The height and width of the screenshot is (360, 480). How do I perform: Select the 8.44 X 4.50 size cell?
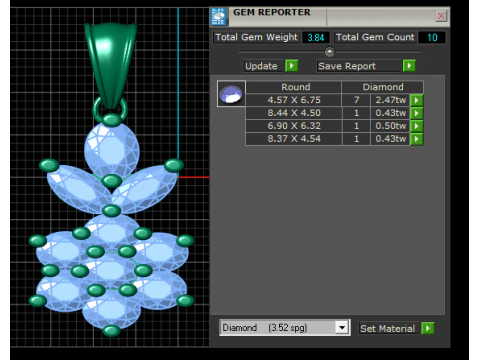pyautogui.click(x=294, y=113)
